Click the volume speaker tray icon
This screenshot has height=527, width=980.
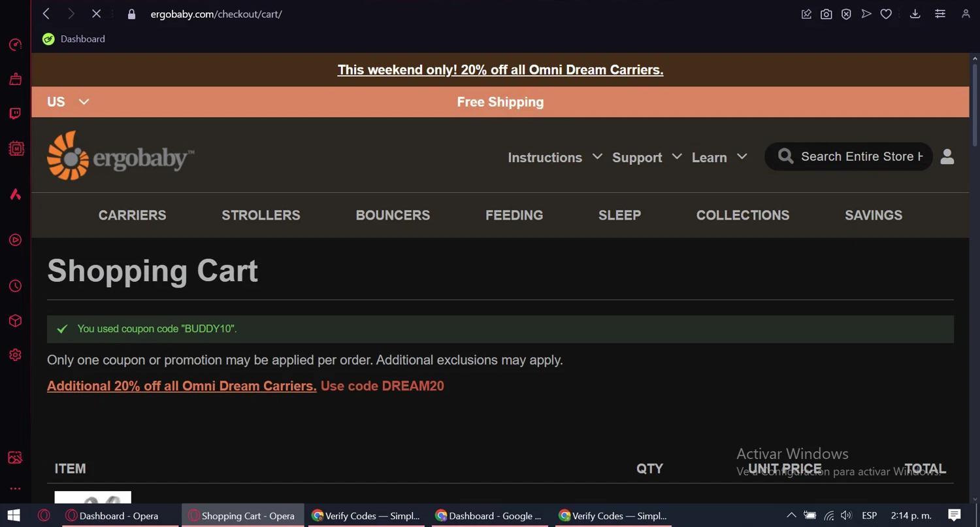(x=847, y=515)
